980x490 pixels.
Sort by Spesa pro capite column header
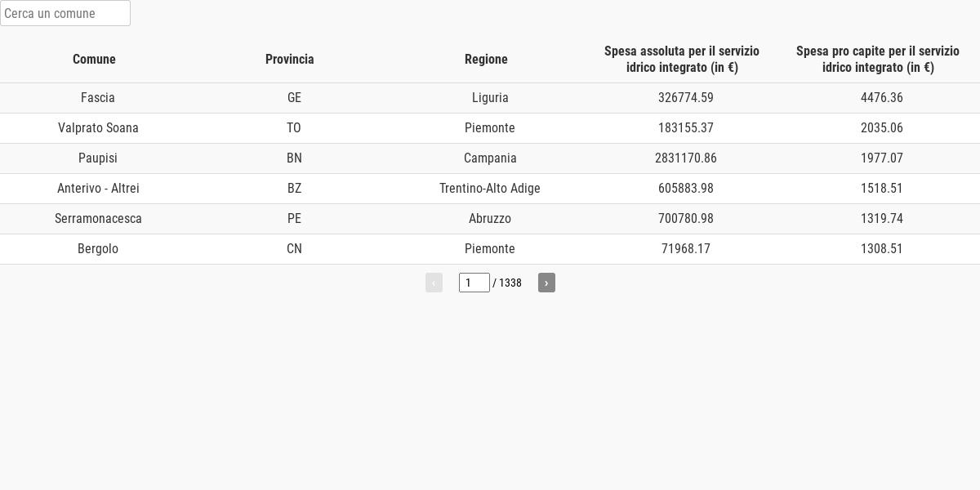tap(878, 59)
